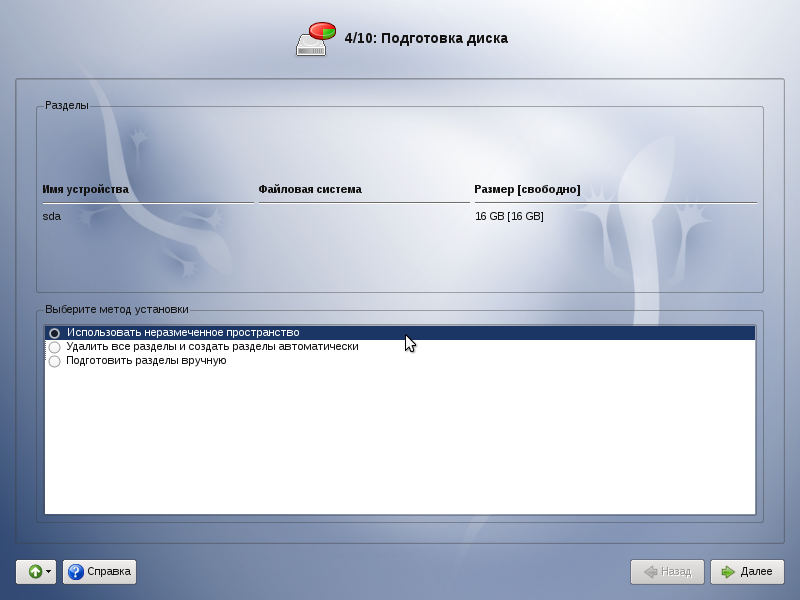Image resolution: width=800 pixels, height=600 pixels.
Task: Click the 'Имя устройства' column header
Action: point(86,189)
